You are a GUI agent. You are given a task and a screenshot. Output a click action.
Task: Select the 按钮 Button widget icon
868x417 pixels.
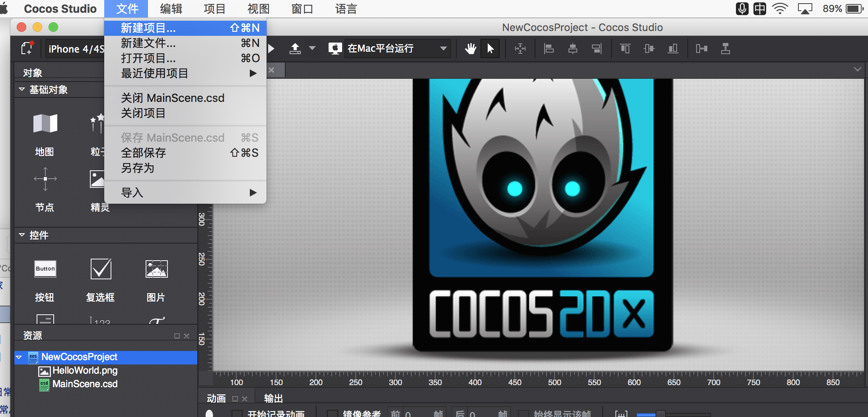45,269
